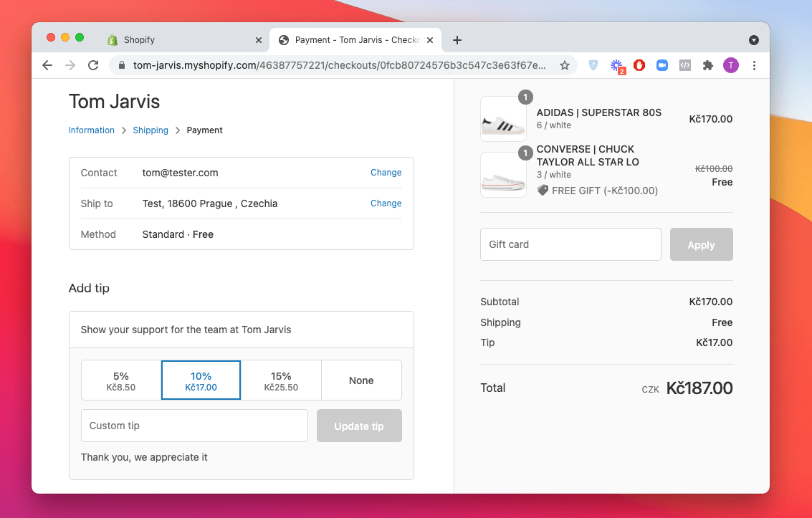Click 'Standard · Free' shipping method text
Viewport: 812px width, 518px height.
click(x=178, y=234)
